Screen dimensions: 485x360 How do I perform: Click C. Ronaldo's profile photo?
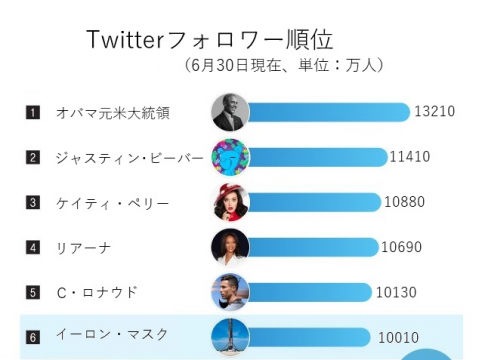pos(230,292)
